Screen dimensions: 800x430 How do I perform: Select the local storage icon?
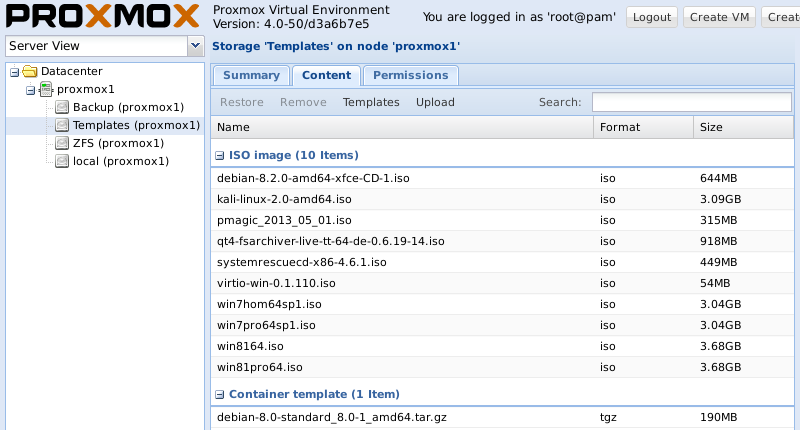tap(62, 161)
